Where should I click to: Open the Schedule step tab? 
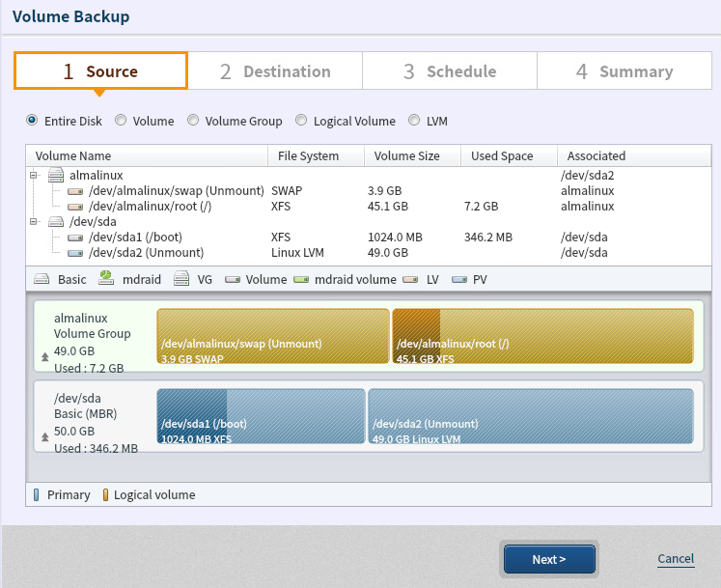[x=450, y=71]
